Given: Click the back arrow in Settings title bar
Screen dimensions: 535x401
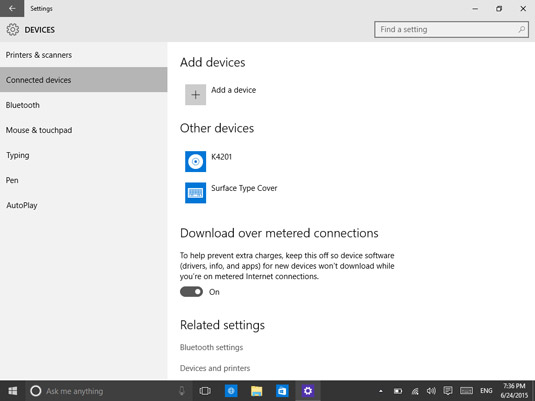Looking at the screenshot, I should pyautogui.click(x=12, y=9).
